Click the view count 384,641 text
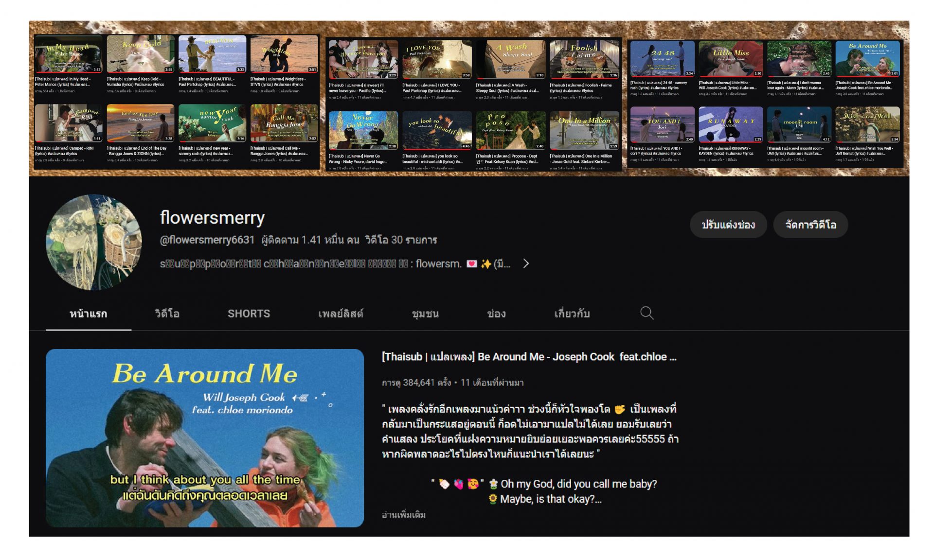This screenshot has width=934, height=560. click(x=416, y=383)
